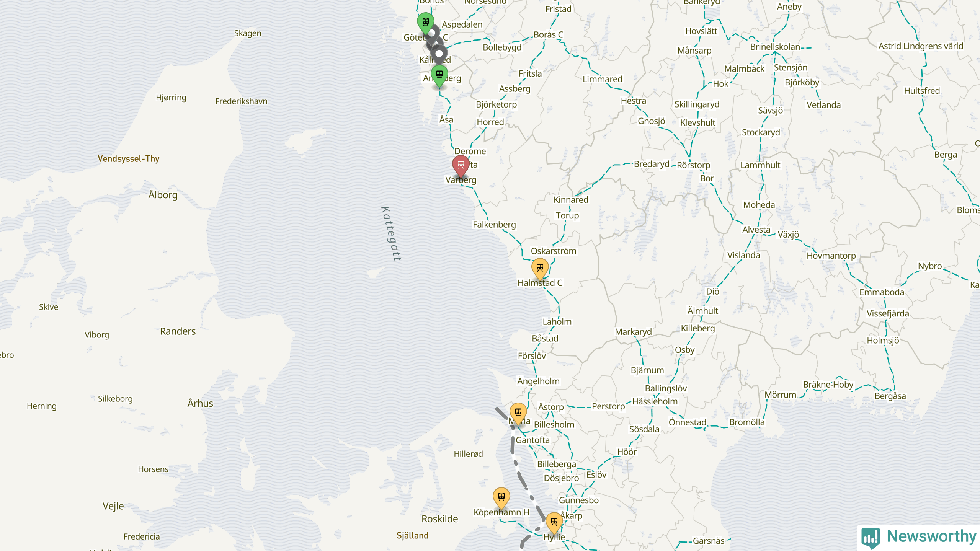
Task: Click the green train marker near Kållered
Action: click(439, 76)
